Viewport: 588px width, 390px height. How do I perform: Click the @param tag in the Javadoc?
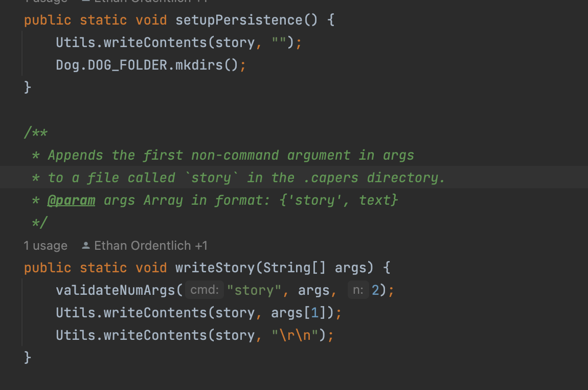click(x=71, y=200)
